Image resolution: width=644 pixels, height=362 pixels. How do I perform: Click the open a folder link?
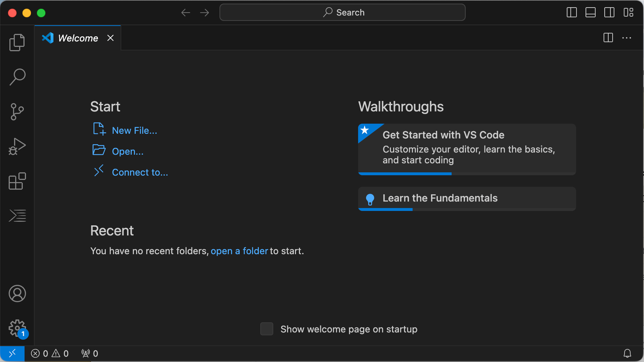(239, 251)
